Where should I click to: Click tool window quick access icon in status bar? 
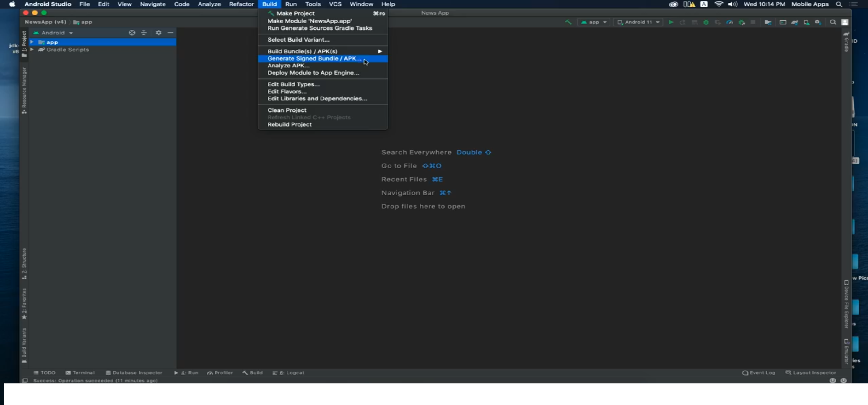(x=25, y=380)
